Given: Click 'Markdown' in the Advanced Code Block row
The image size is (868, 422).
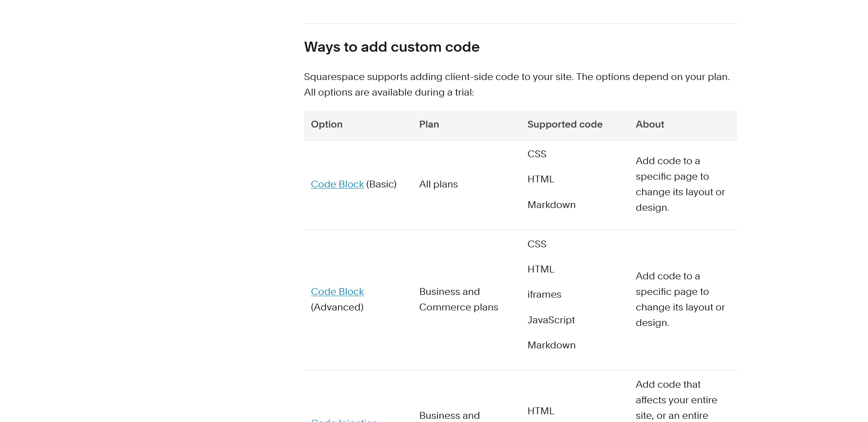Looking at the screenshot, I should click(x=551, y=345).
